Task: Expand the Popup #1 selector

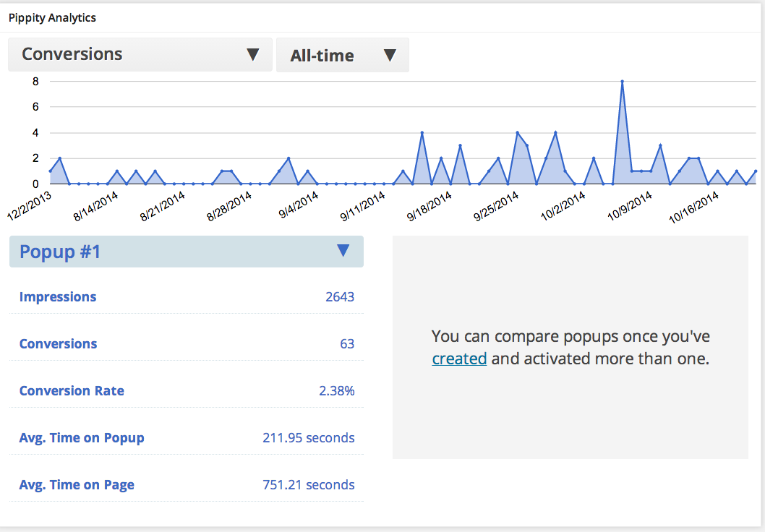Action: tap(187, 252)
